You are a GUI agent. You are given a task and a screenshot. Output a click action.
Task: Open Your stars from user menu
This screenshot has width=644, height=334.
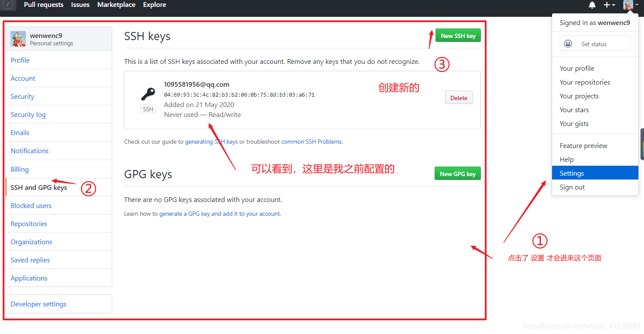[595, 110]
